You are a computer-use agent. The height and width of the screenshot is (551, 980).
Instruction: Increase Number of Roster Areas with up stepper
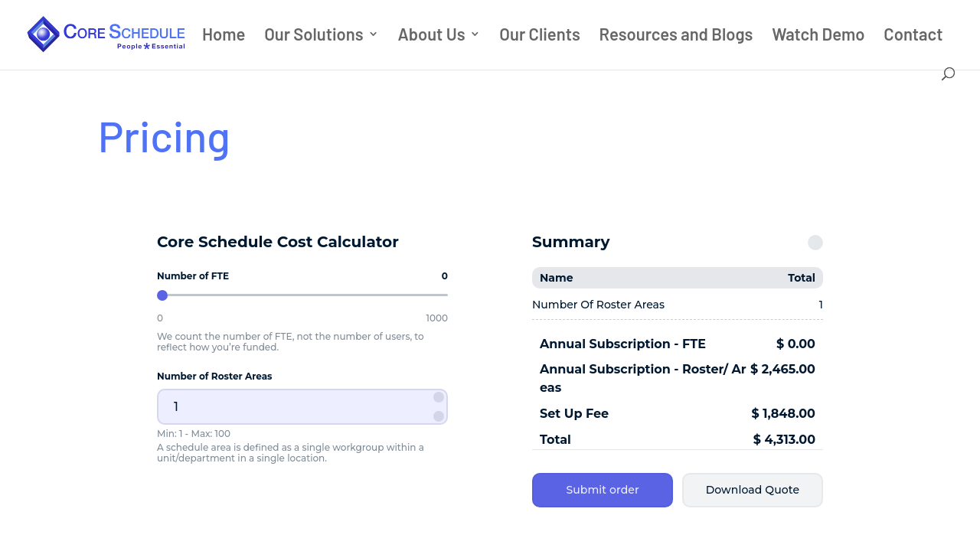[x=439, y=397]
